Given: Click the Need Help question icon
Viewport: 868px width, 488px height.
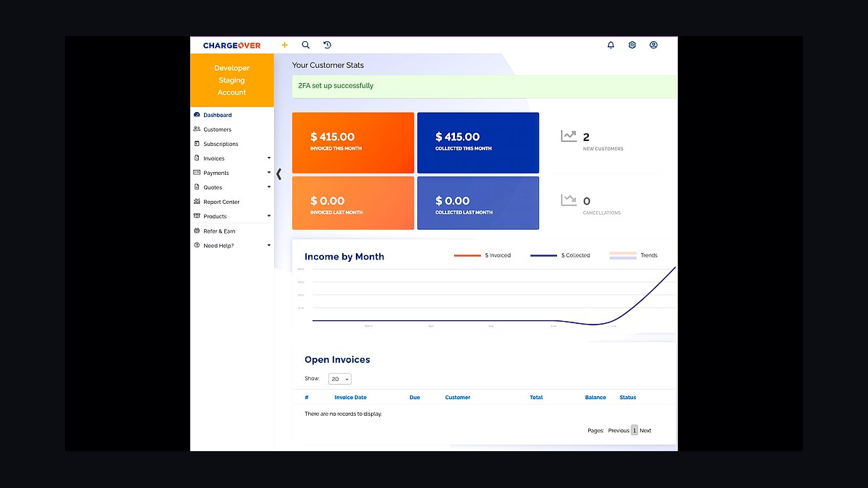Looking at the screenshot, I should [197, 246].
